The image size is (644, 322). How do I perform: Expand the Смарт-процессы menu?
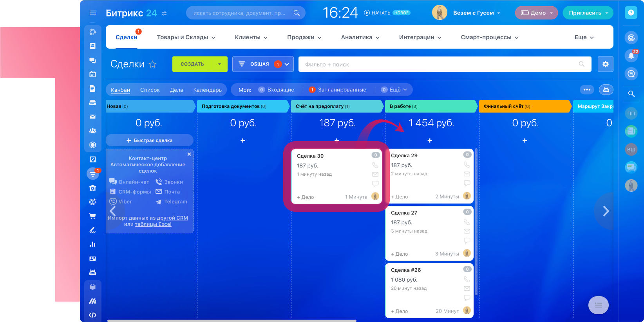point(490,37)
